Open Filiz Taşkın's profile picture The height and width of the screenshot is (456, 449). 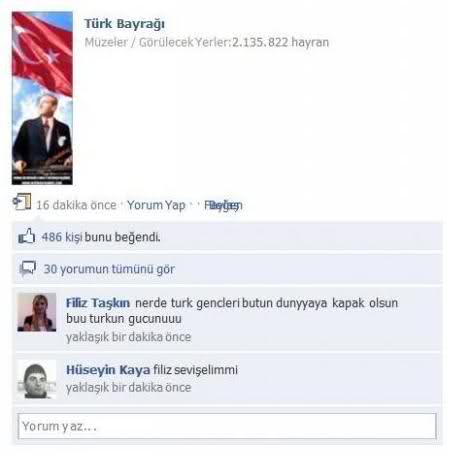37,312
